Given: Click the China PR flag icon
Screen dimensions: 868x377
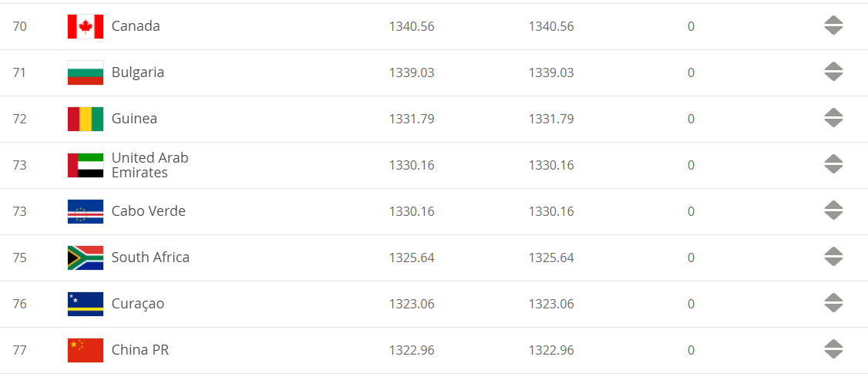Looking at the screenshot, I should 86,350.
